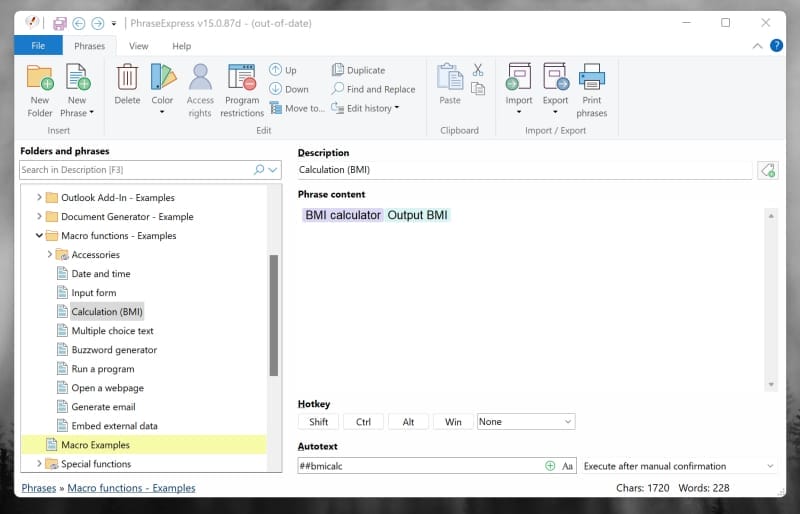
Task: Open Program restrictions
Action: (x=242, y=91)
